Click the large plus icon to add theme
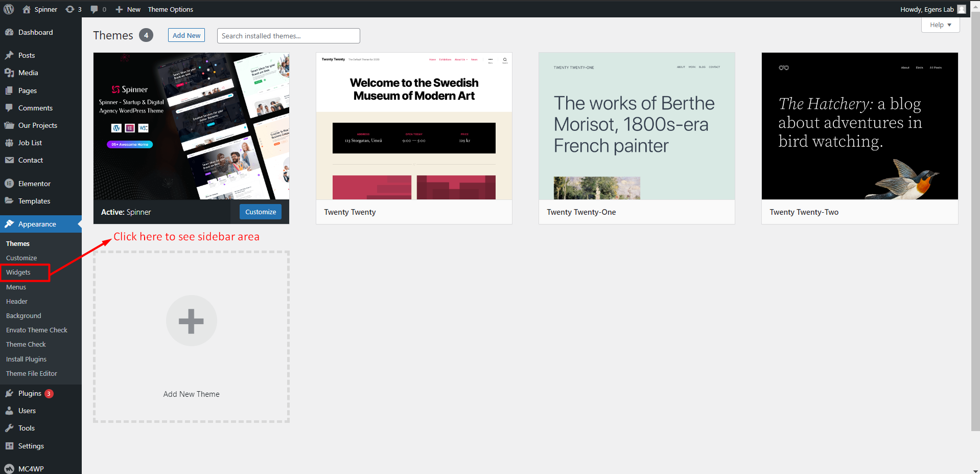Viewport: 980px width, 474px height. click(192, 321)
